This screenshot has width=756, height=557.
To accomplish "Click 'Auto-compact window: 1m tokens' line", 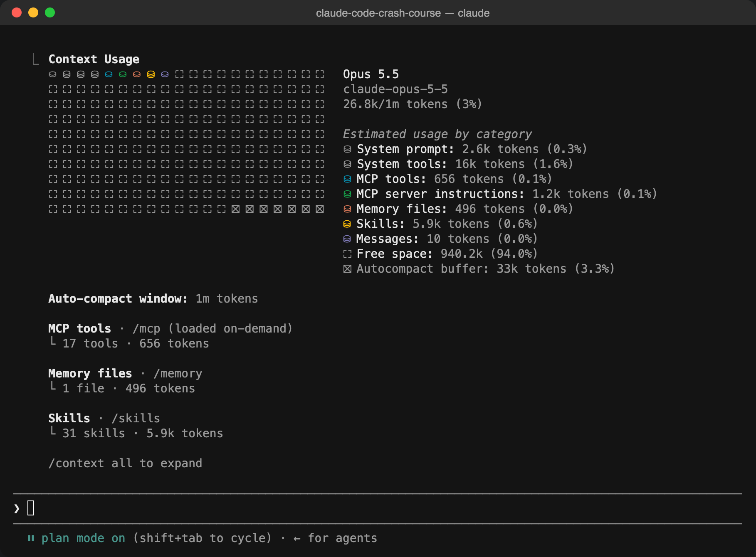I will pyautogui.click(x=153, y=299).
